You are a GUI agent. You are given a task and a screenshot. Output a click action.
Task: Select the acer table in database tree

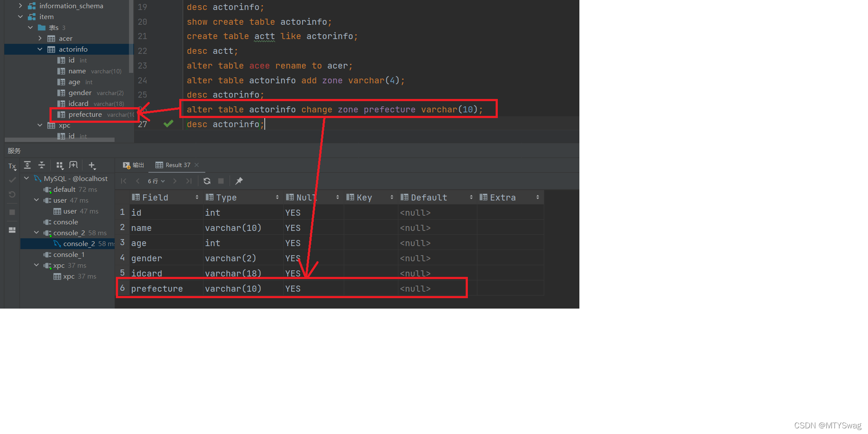(x=66, y=38)
